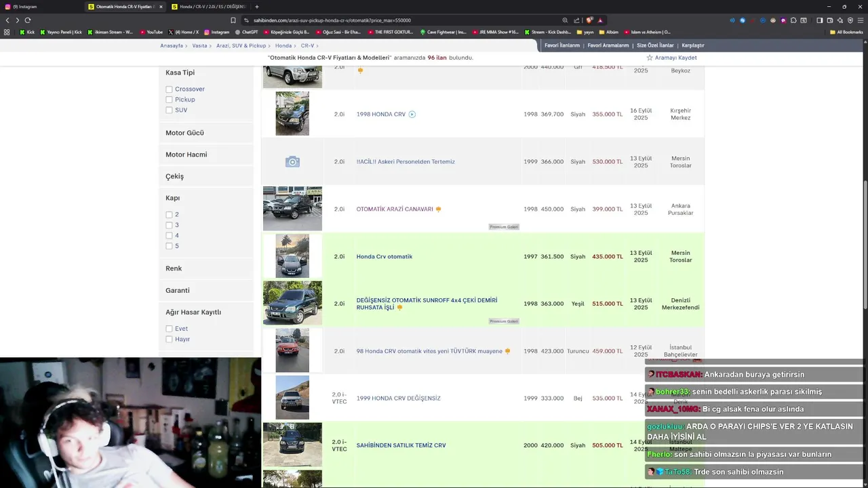Check Hayır under Ağır Hasar Kayıtlı
Viewport: 868px width, 488px height.
(x=169, y=339)
